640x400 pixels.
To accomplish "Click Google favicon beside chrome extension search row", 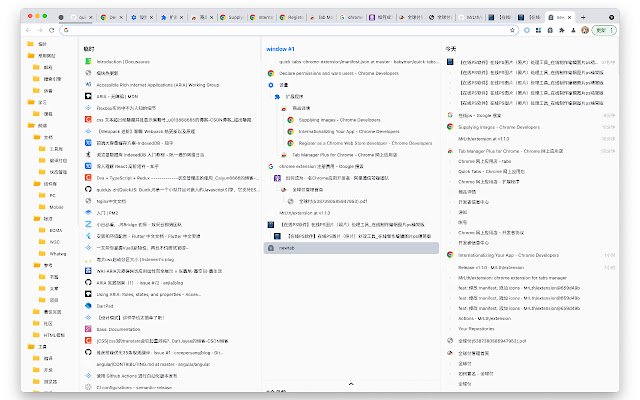I will point(271,166).
